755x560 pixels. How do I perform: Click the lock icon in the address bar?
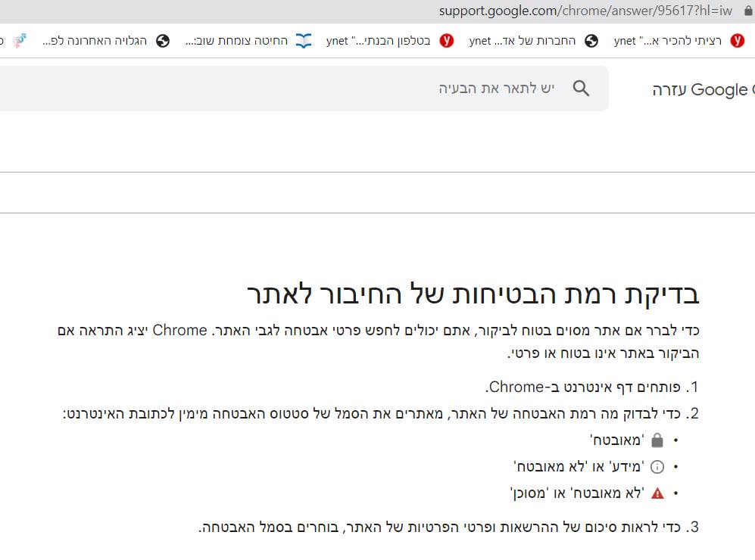748,11
